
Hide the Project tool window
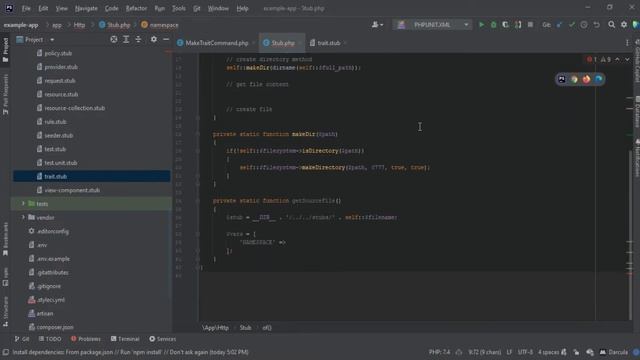point(166,39)
